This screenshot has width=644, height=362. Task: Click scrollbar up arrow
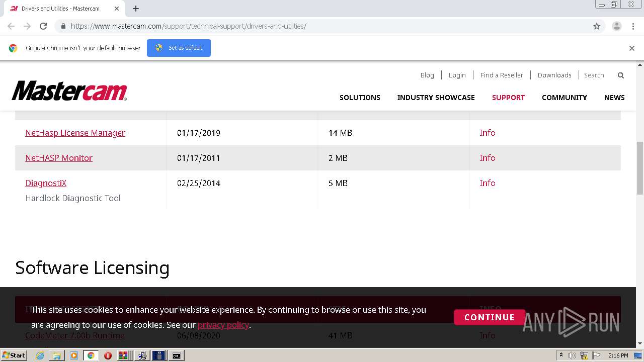click(x=640, y=65)
